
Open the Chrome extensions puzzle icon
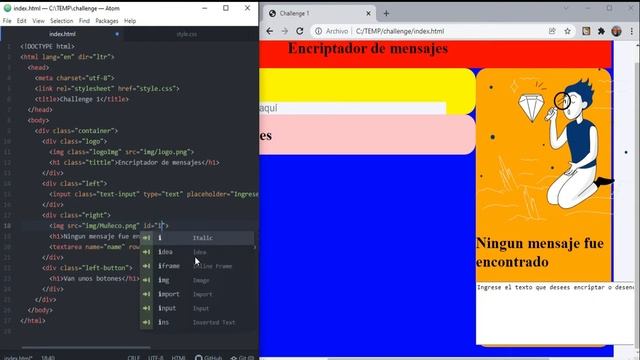(601, 31)
